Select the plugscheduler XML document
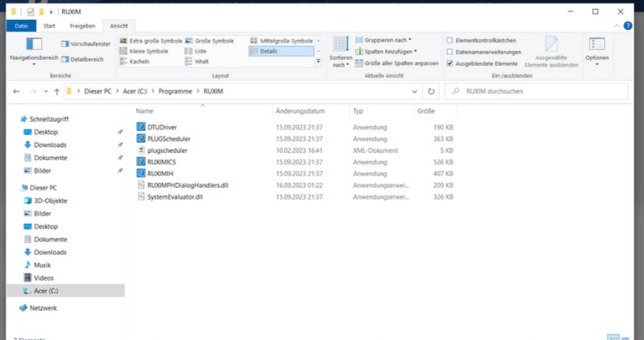 [x=167, y=150]
